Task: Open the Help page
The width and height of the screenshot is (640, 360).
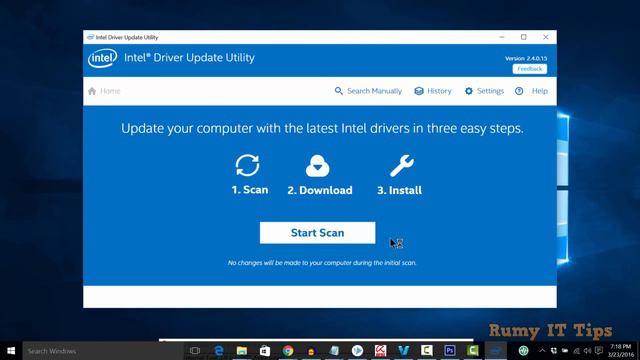Action: [x=531, y=91]
